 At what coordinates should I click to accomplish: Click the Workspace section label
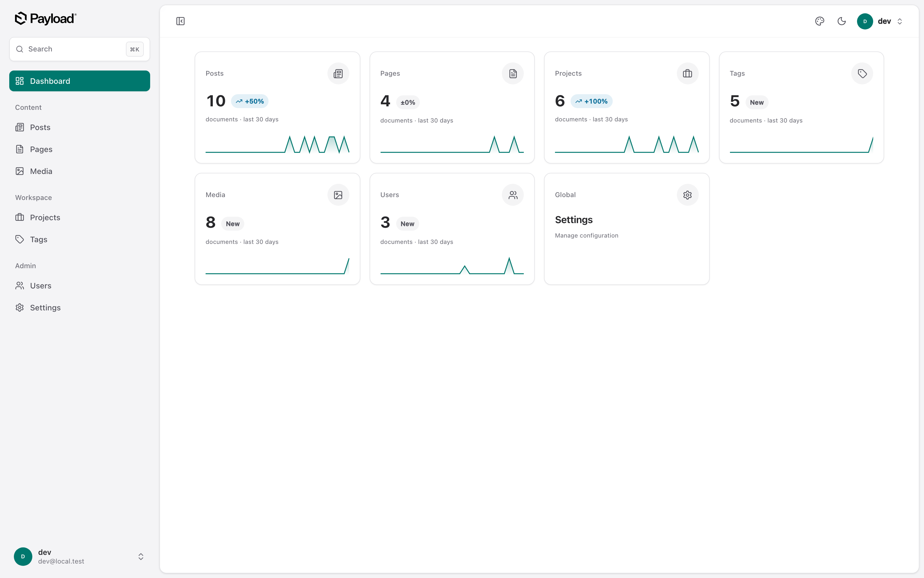click(x=33, y=198)
